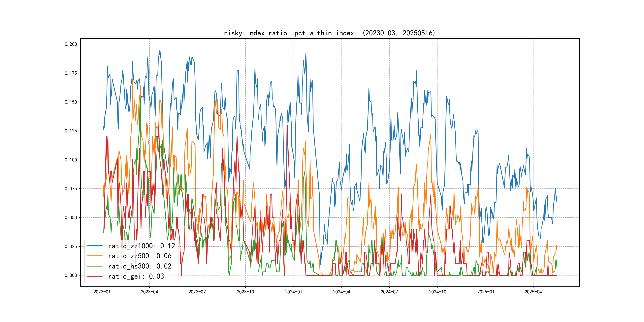Select the 'ratio_zz1000: 0.12' legend label
Image resolution: width=644 pixels, height=322 pixels.
(142, 246)
